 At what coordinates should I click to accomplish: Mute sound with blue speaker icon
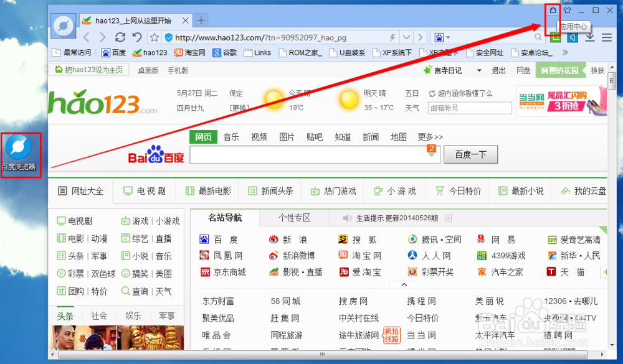(x=573, y=37)
